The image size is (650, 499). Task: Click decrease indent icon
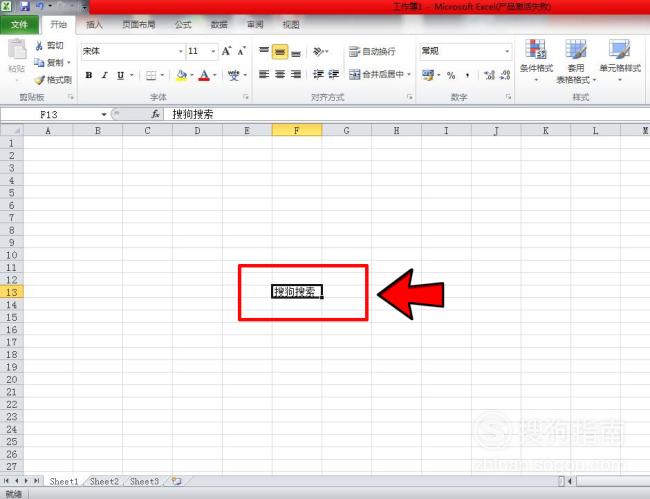click(x=318, y=75)
